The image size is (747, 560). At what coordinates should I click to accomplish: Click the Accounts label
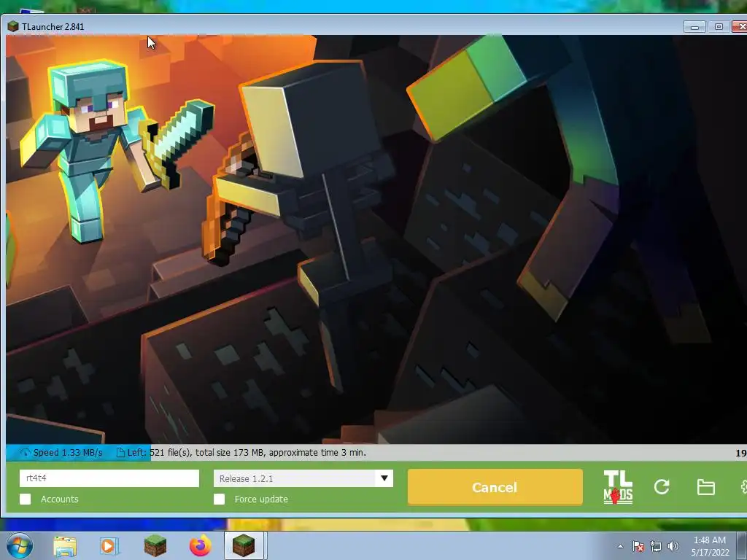[x=60, y=499]
